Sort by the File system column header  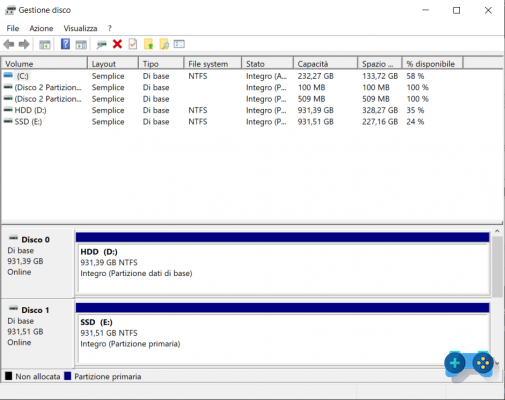coord(213,64)
